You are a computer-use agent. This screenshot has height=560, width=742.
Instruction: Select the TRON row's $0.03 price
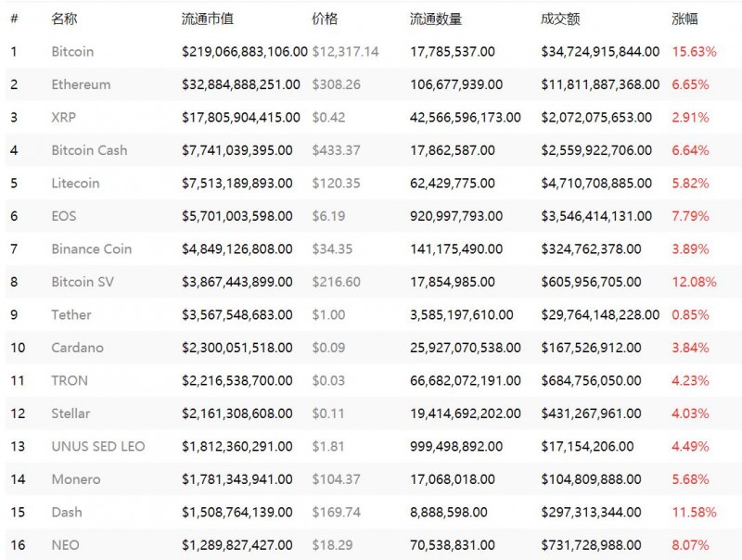327,380
